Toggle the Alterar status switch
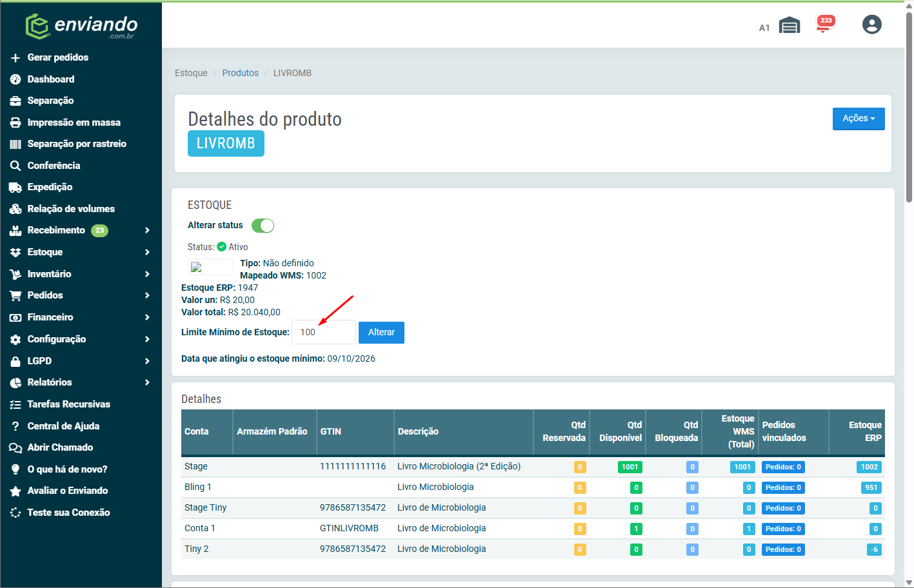914x588 pixels. pos(263,226)
